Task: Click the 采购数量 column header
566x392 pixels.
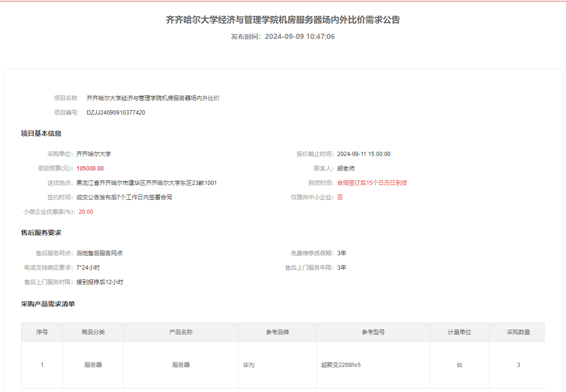Action: [518, 332]
